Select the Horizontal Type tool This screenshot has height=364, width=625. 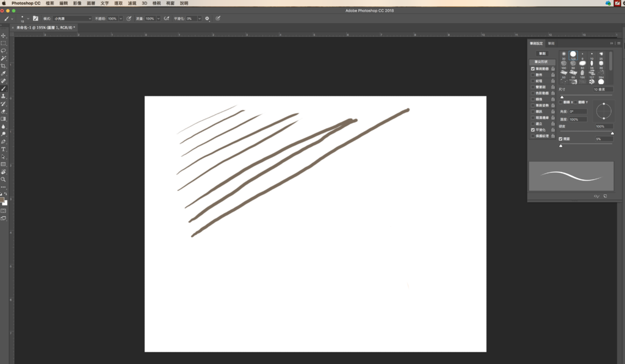pos(4,149)
